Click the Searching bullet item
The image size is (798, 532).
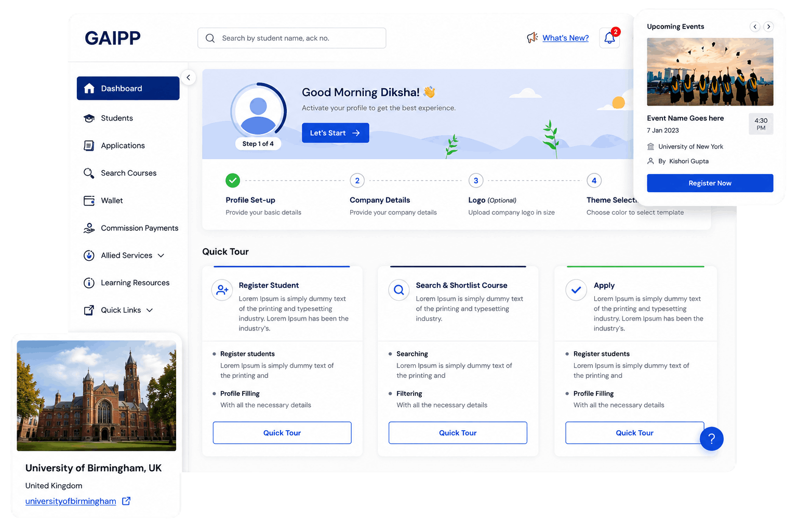(x=412, y=354)
